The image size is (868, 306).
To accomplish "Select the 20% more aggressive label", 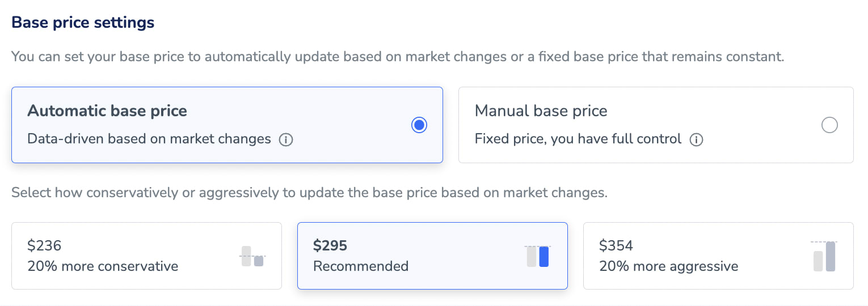I will [x=668, y=266].
